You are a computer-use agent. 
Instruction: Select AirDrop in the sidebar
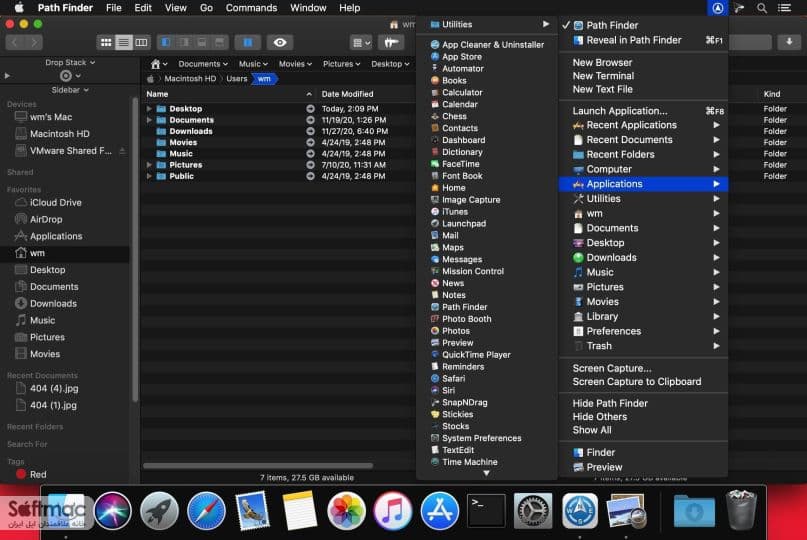[46, 219]
